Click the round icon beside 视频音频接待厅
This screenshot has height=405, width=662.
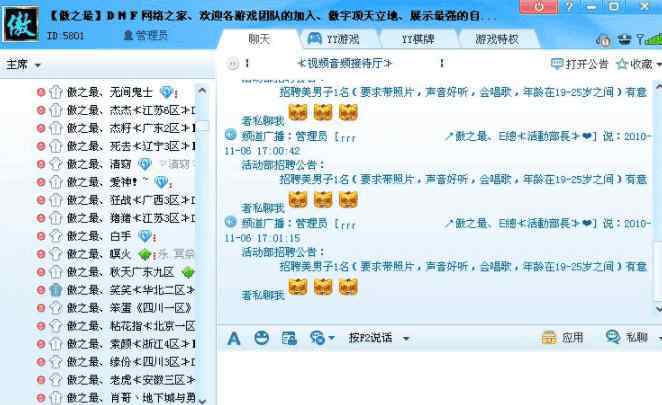232,64
